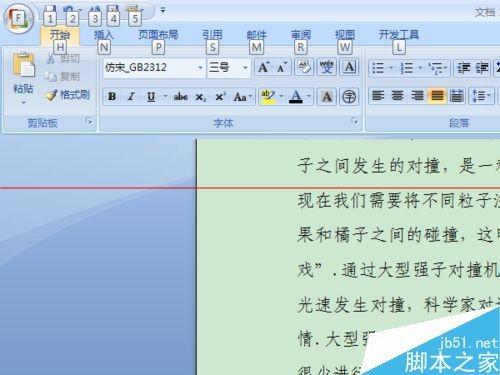Open line spacing options
The image size is (500, 375).
tap(481, 96)
